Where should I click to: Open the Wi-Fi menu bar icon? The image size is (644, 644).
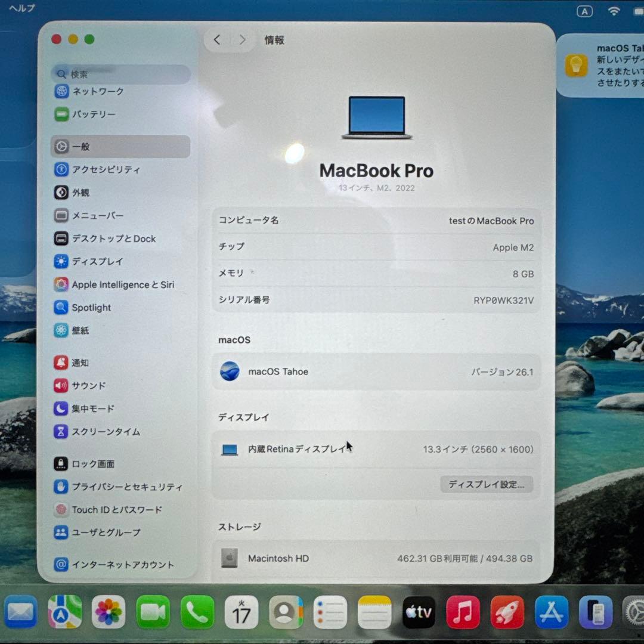614,11
